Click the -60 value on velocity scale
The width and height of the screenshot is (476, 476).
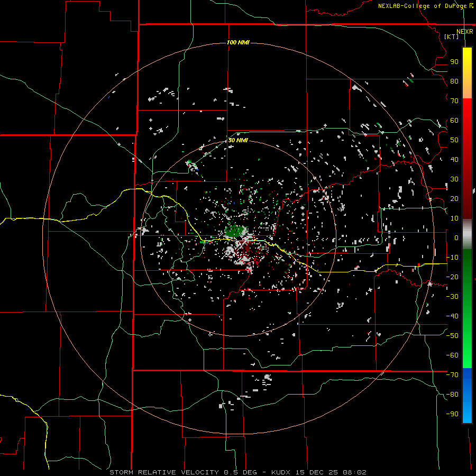pyautogui.click(x=452, y=355)
